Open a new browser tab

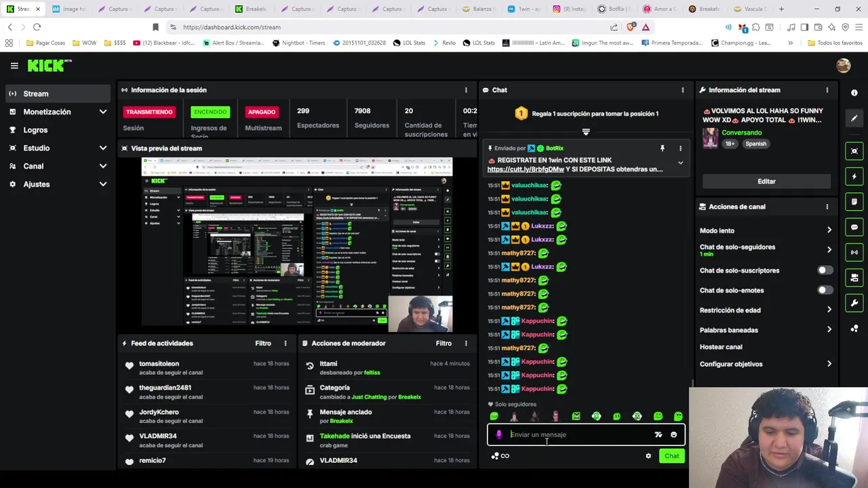tap(781, 9)
